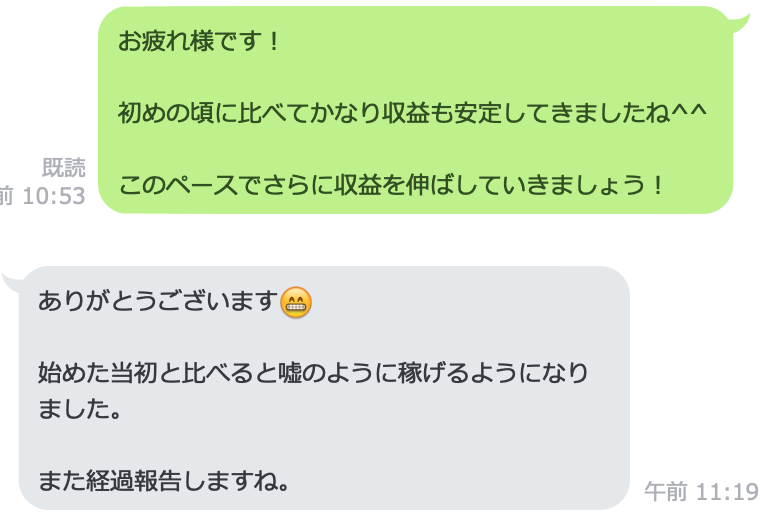Viewport: 762px width, 522px height.
Task: Click the line starting 始めた当初と比べると
Action: tap(313, 373)
